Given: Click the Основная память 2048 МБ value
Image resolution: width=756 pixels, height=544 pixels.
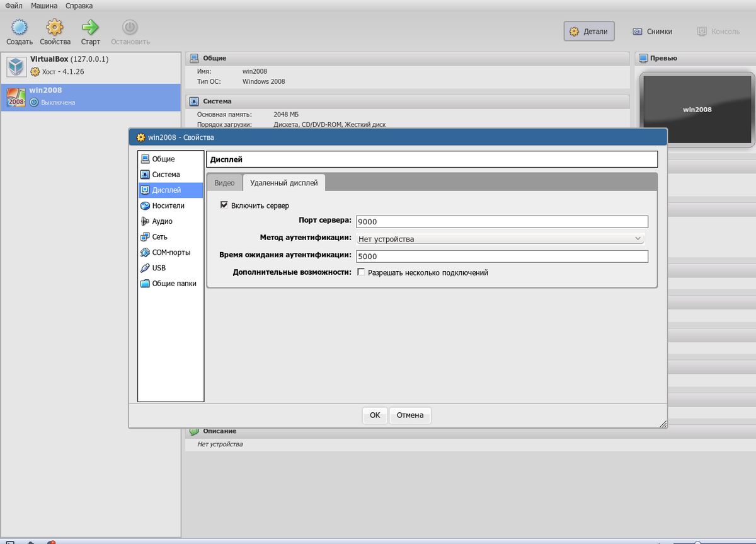Looking at the screenshot, I should tap(287, 115).
